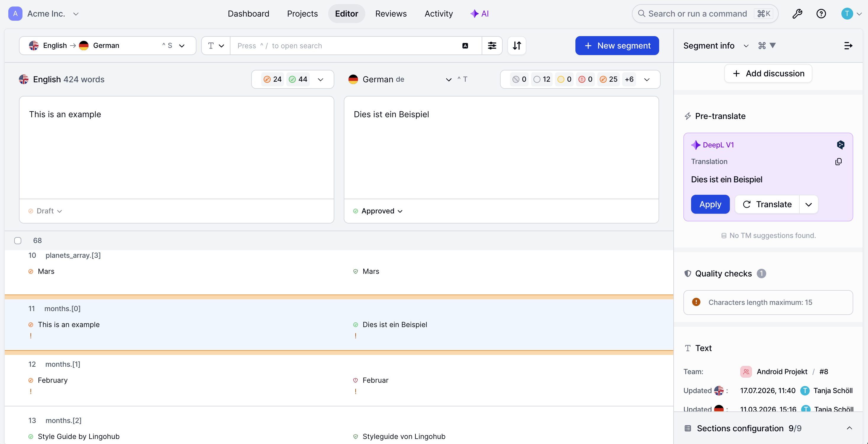
Task: Click Add discussion button
Action: coord(768,73)
